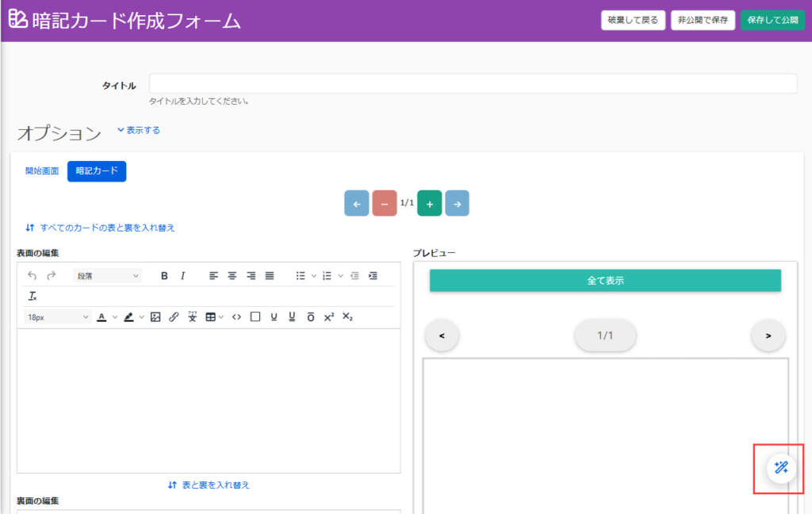Click すべてのカードの表と裏を入れ替え link

(100, 228)
